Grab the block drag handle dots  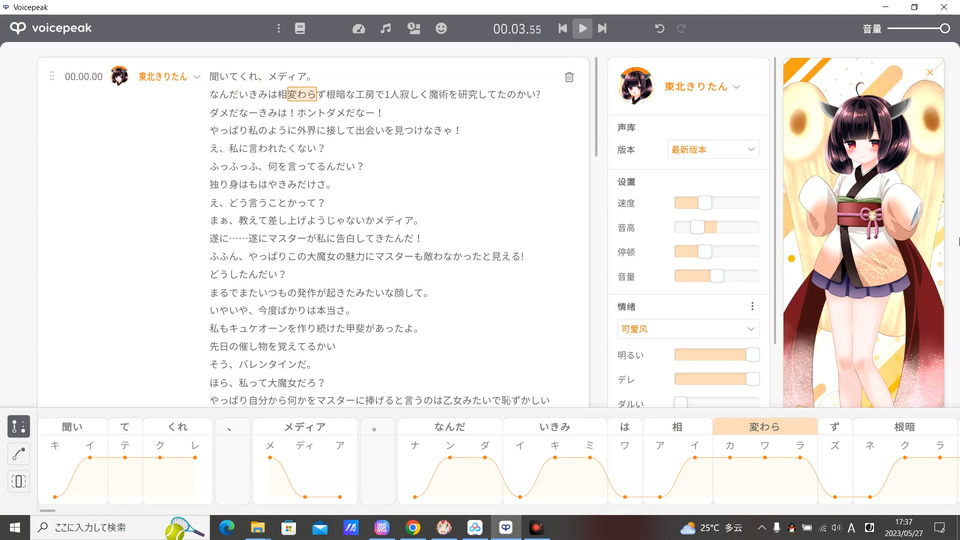point(52,76)
